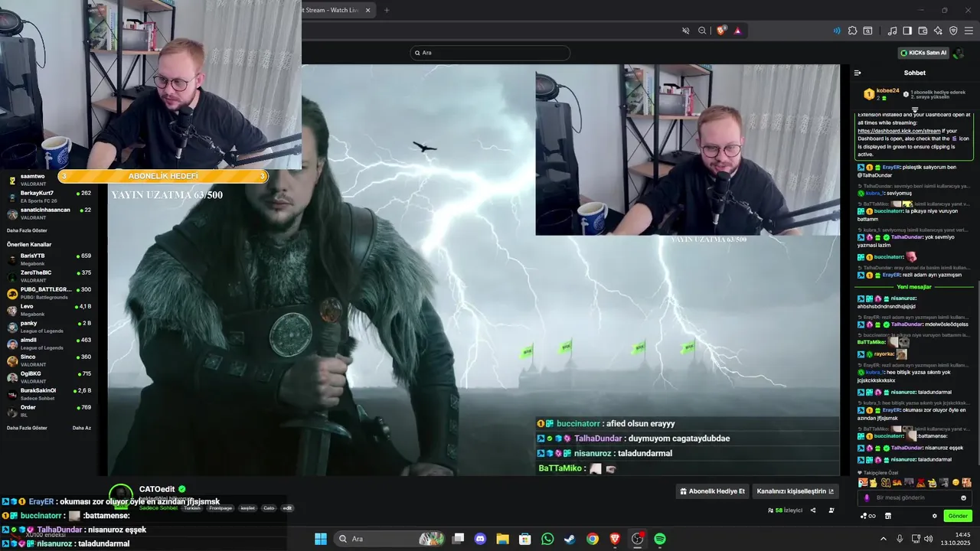
Task: Toggle the browser sidebar panel icon
Action: pos(907,31)
